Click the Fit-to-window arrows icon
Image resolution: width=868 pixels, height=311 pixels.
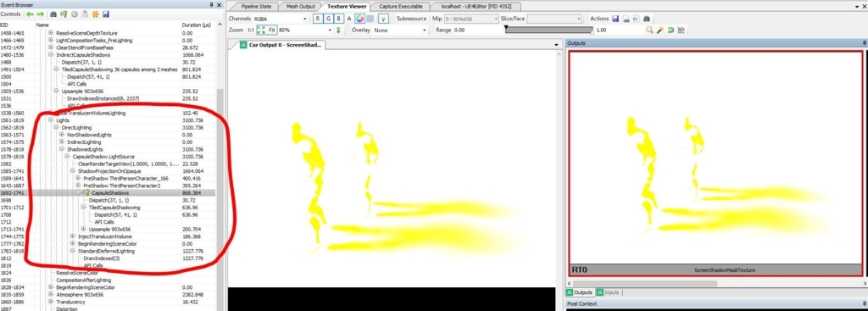point(261,30)
